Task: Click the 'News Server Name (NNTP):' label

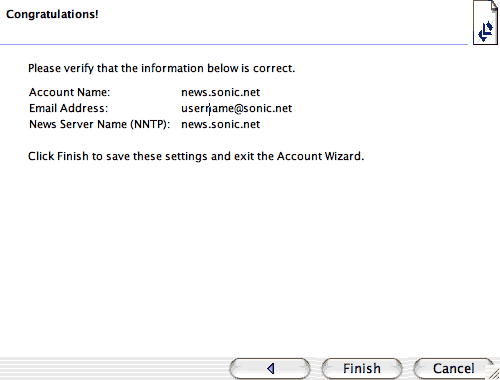Action: 100,124
